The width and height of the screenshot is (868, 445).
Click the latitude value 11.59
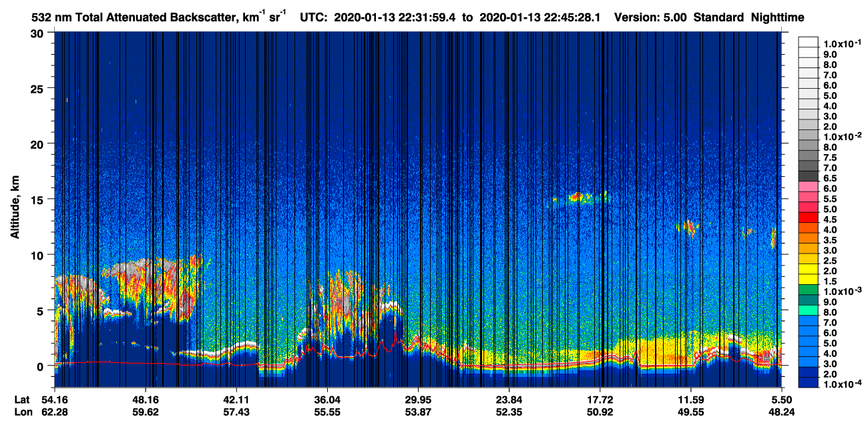(x=690, y=400)
